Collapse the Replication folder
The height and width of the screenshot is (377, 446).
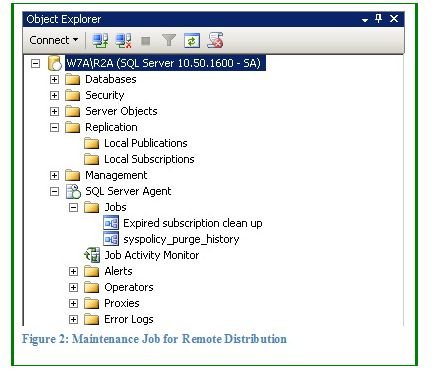click(54, 127)
